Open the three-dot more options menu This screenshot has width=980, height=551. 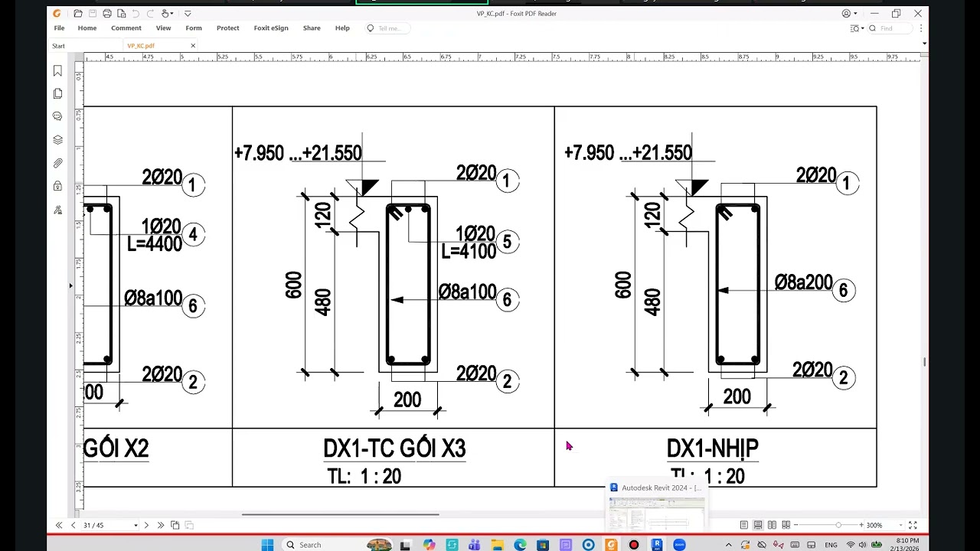click(921, 28)
